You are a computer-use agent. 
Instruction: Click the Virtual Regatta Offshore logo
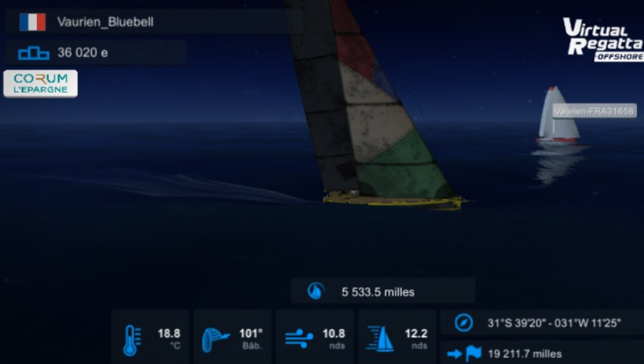tap(603, 39)
